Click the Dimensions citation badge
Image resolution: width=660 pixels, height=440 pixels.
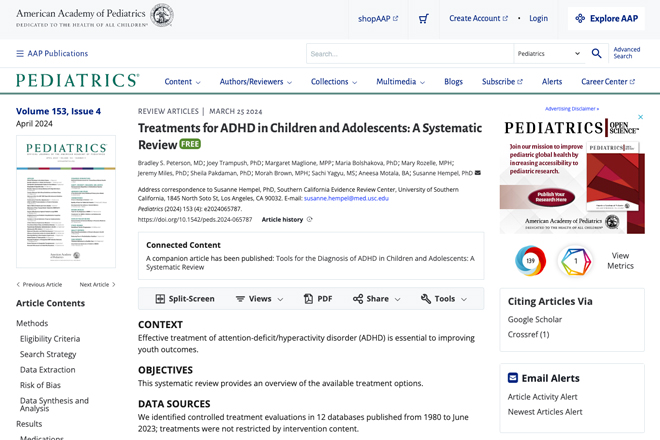click(575, 261)
